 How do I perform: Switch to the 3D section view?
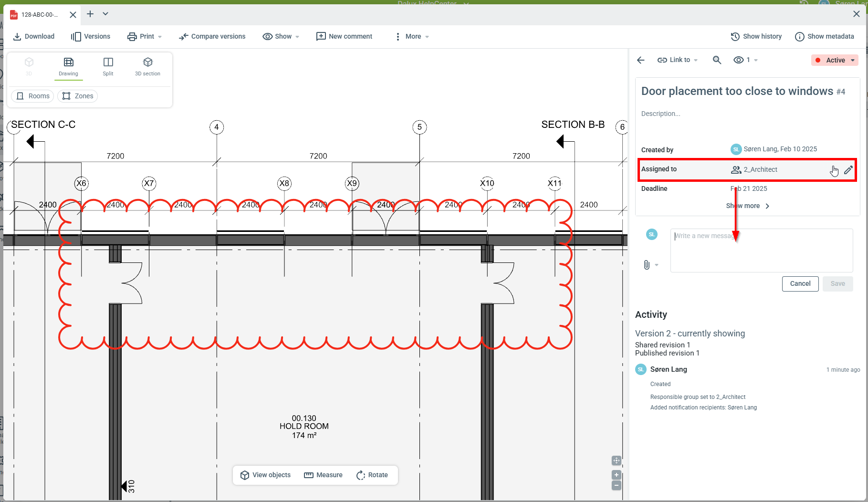[147, 66]
